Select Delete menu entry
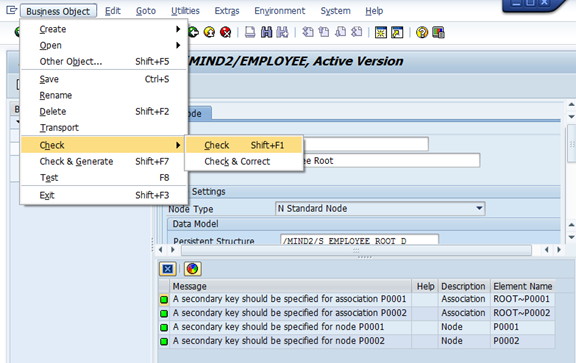The image size is (576, 363). click(x=104, y=111)
